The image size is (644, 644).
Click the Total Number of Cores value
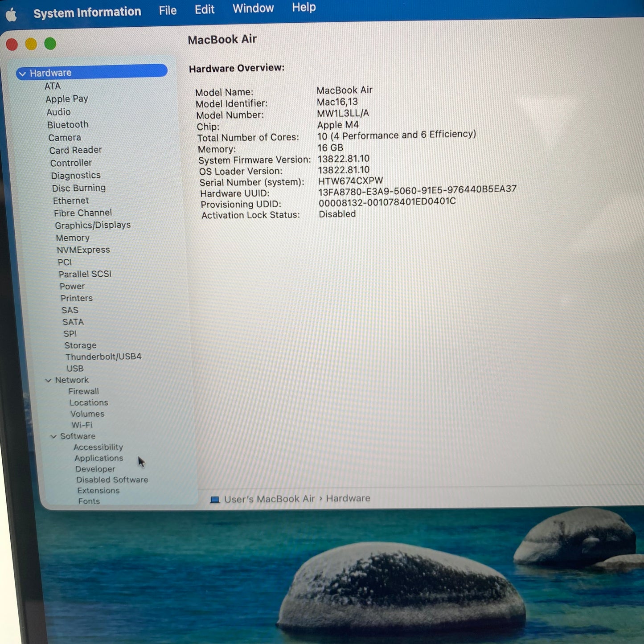coord(397,135)
